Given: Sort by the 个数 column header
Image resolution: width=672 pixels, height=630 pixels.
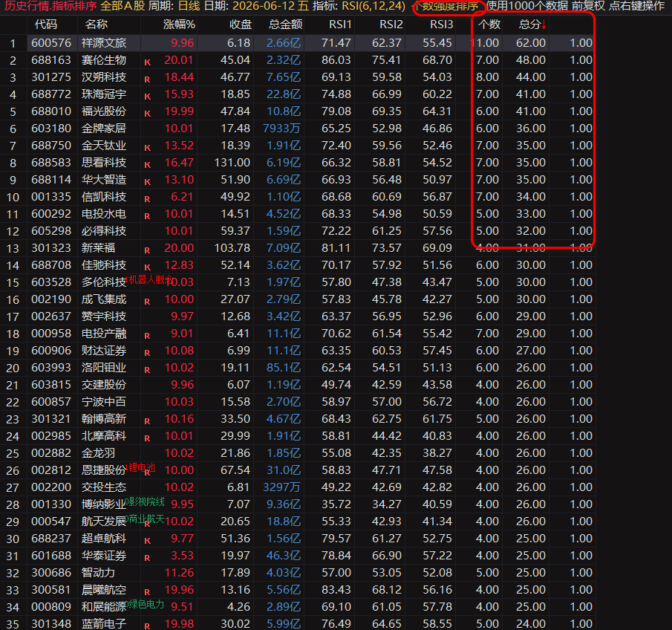Looking at the screenshot, I should 489,25.
